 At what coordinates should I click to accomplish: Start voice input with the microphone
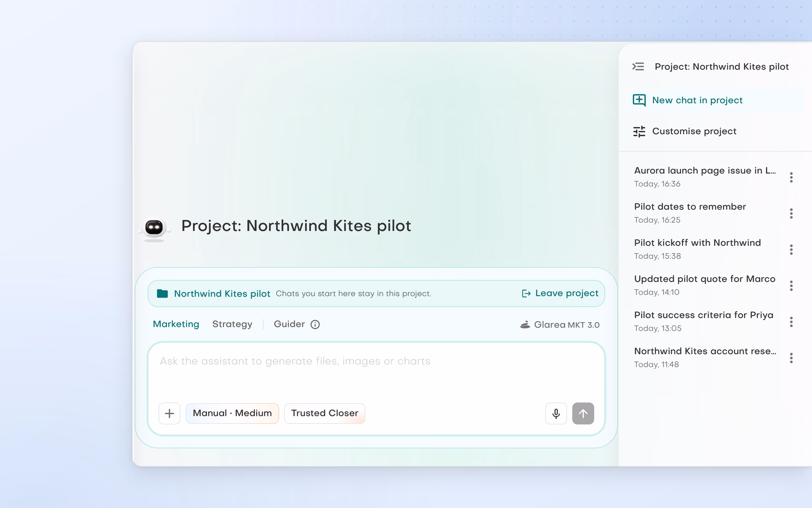(556, 414)
